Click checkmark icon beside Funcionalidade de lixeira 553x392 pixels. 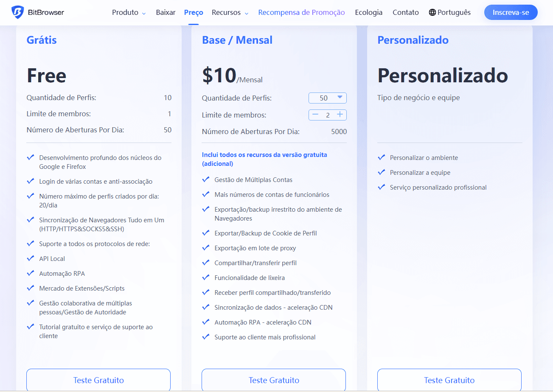[x=206, y=277]
